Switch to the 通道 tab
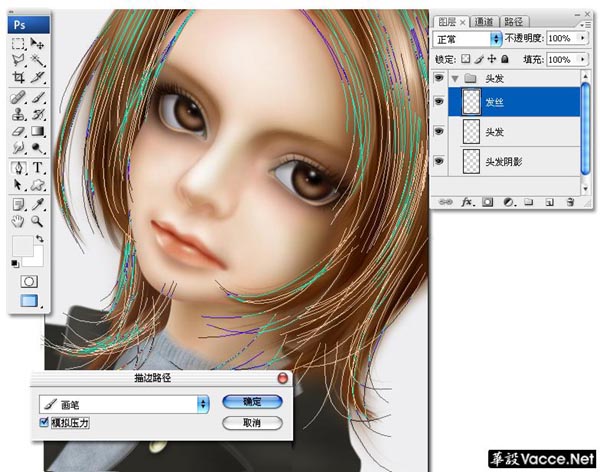The width and height of the screenshot is (600, 472). (484, 22)
